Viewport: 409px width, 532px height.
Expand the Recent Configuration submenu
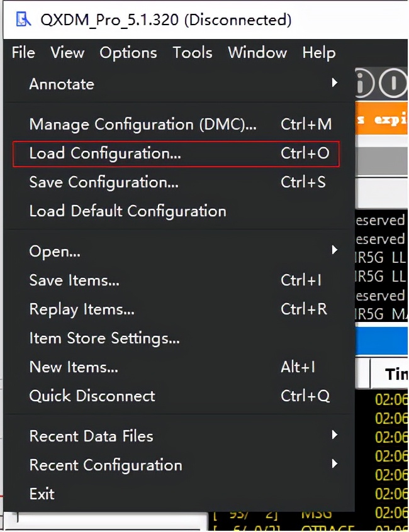pyautogui.click(x=104, y=465)
